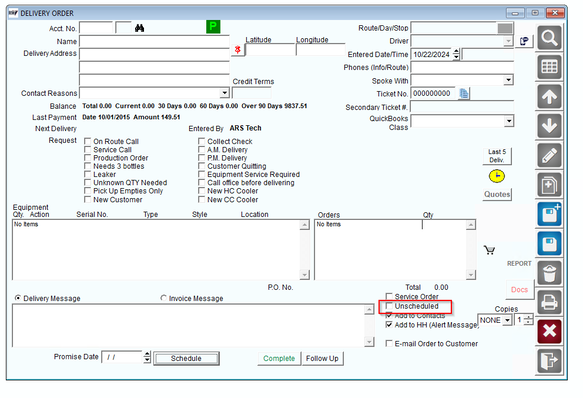583x398 pixels.
Task: Click Promise Date spinner arrows
Action: (x=147, y=357)
